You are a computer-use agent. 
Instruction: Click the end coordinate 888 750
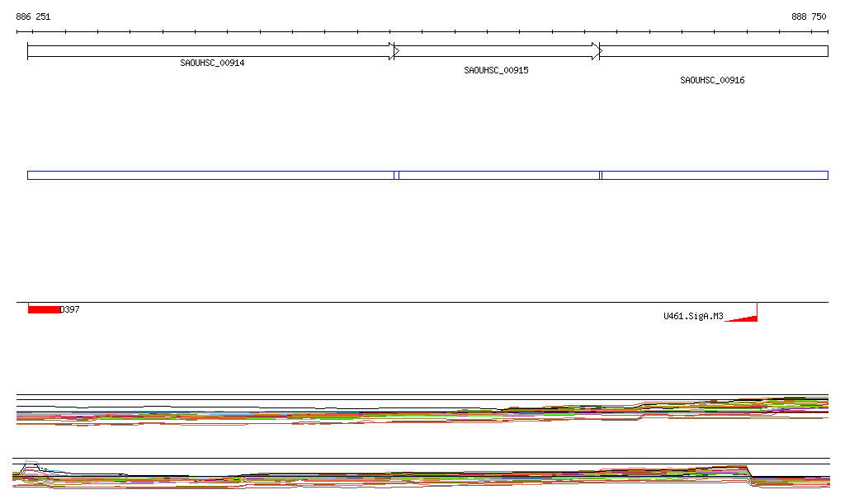[x=809, y=16]
